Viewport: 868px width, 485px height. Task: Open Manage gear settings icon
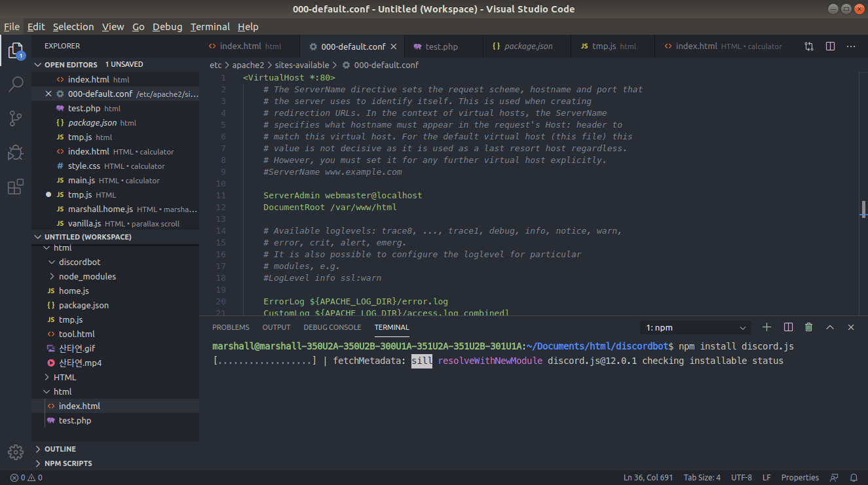(x=16, y=452)
